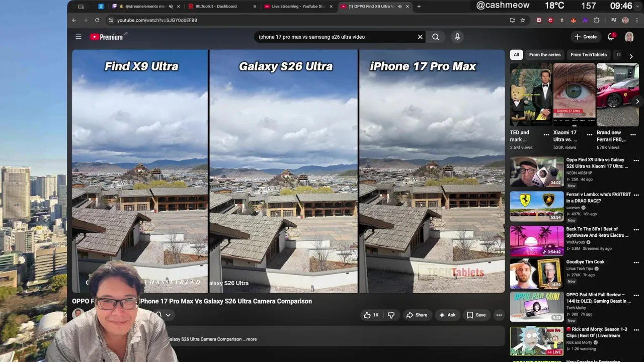The height and width of the screenshot is (362, 644).
Task: Open Linus Tech Tips channel link
Action: tap(580, 268)
